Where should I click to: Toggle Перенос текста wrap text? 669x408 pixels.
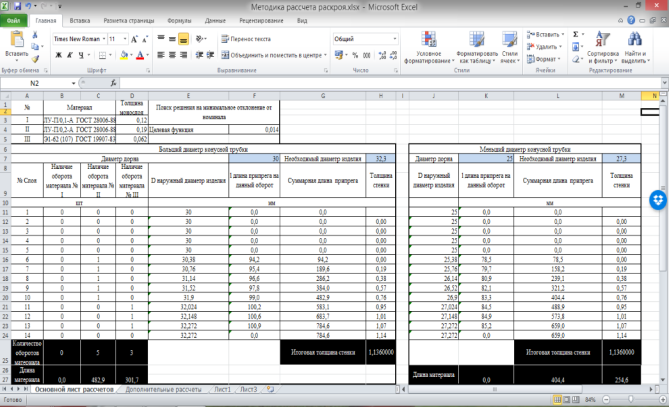tap(246, 39)
